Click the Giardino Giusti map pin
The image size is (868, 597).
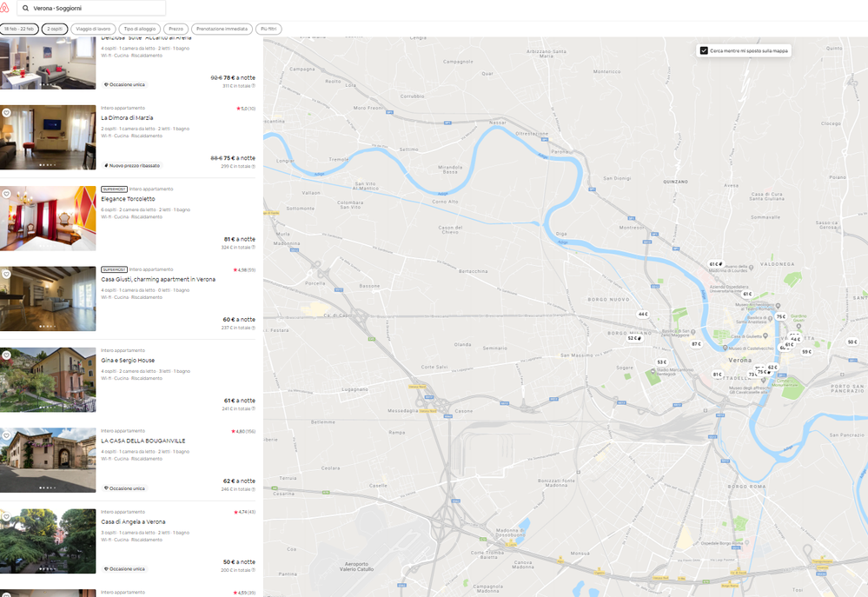pos(798,326)
